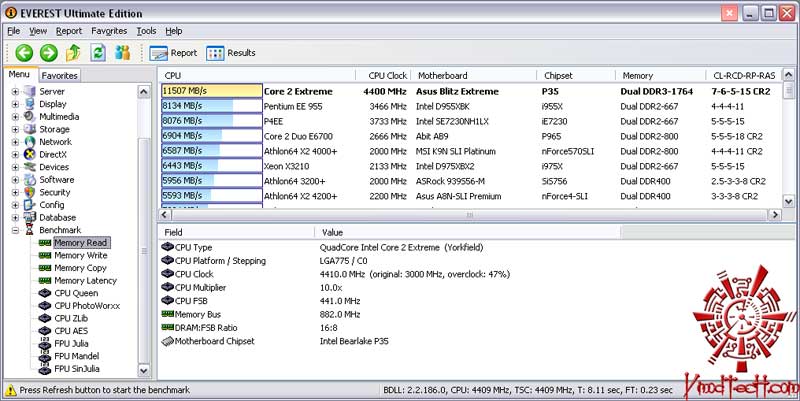Image resolution: width=800 pixels, height=401 pixels.
Task: Click the 11507 MB/s result bar
Action: point(212,91)
